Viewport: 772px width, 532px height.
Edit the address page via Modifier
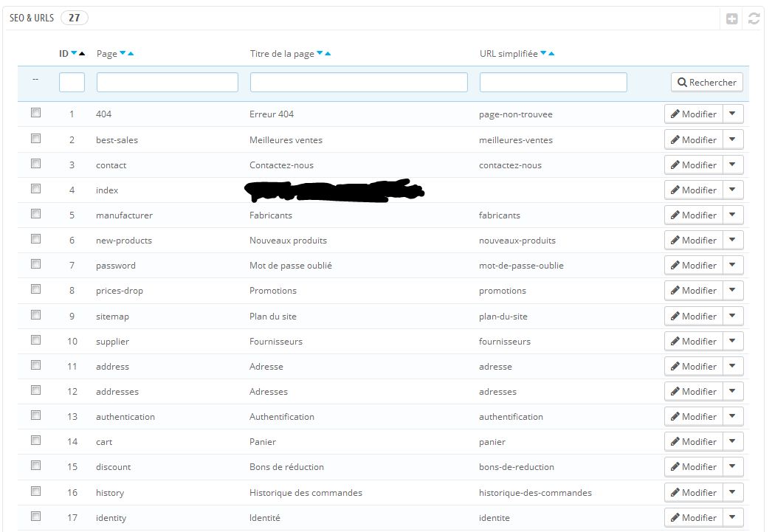click(694, 366)
